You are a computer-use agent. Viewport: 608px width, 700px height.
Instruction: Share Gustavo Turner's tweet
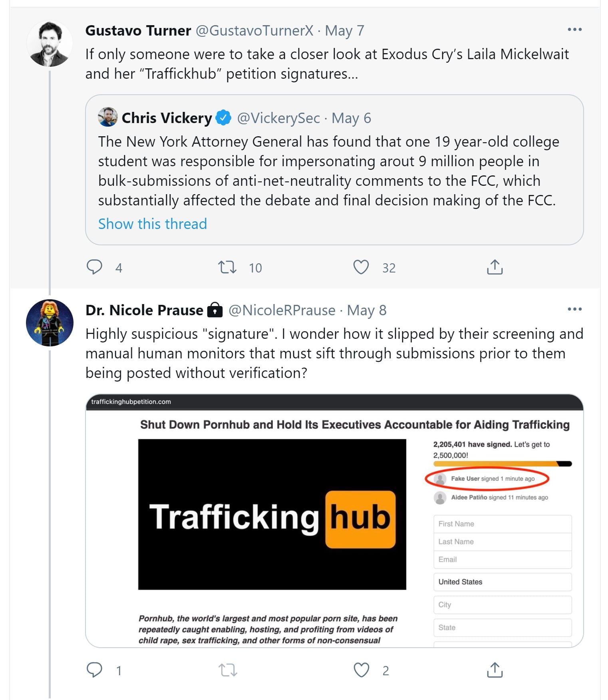pyautogui.click(x=495, y=267)
